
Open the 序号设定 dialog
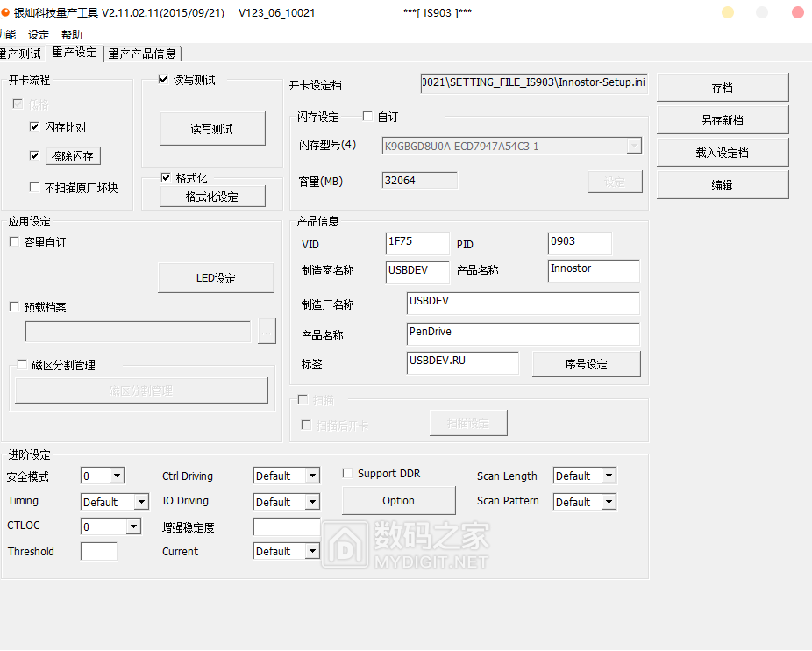point(586,363)
